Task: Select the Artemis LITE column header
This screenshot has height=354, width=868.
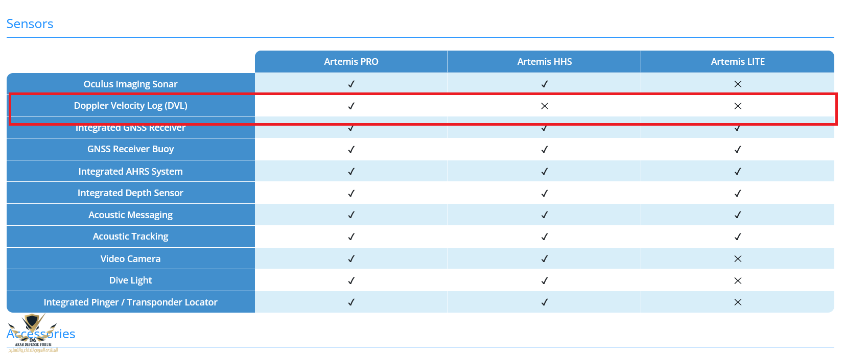Action: click(x=738, y=62)
